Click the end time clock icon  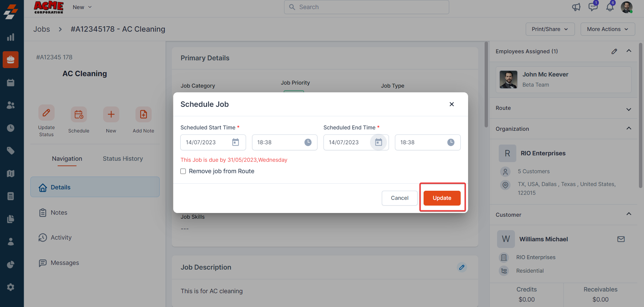[x=451, y=142]
